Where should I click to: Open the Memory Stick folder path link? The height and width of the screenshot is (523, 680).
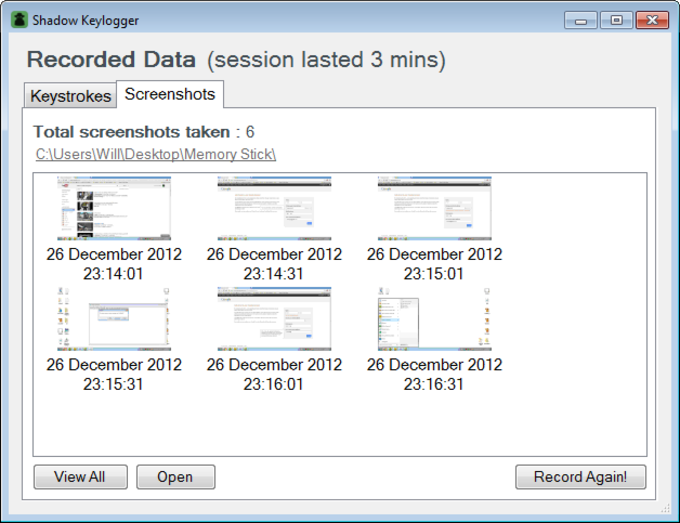156,154
